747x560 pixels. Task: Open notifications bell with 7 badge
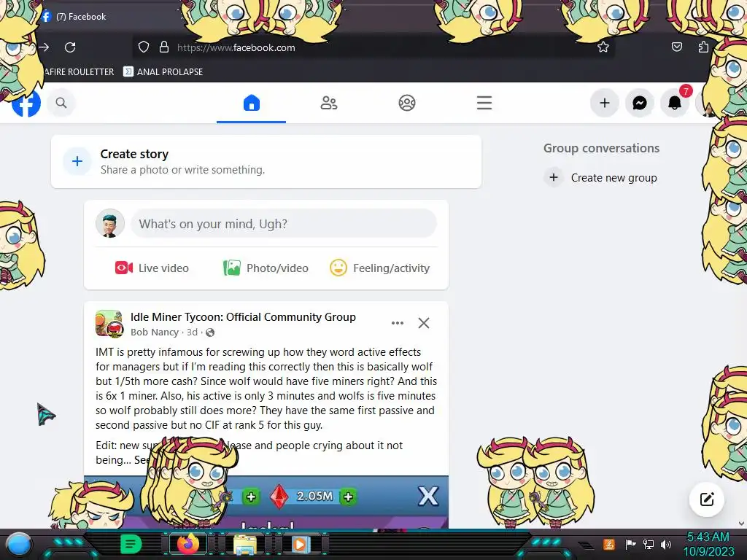[x=675, y=103]
